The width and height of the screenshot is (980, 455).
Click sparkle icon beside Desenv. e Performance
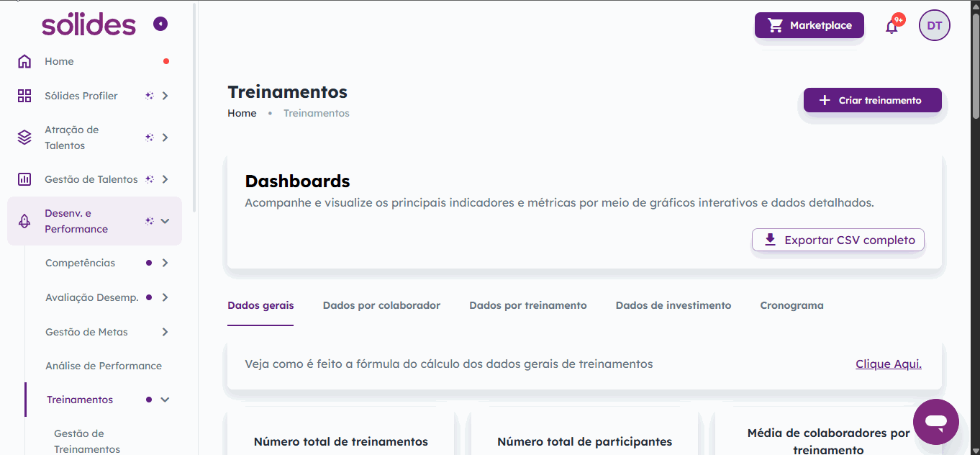(149, 221)
